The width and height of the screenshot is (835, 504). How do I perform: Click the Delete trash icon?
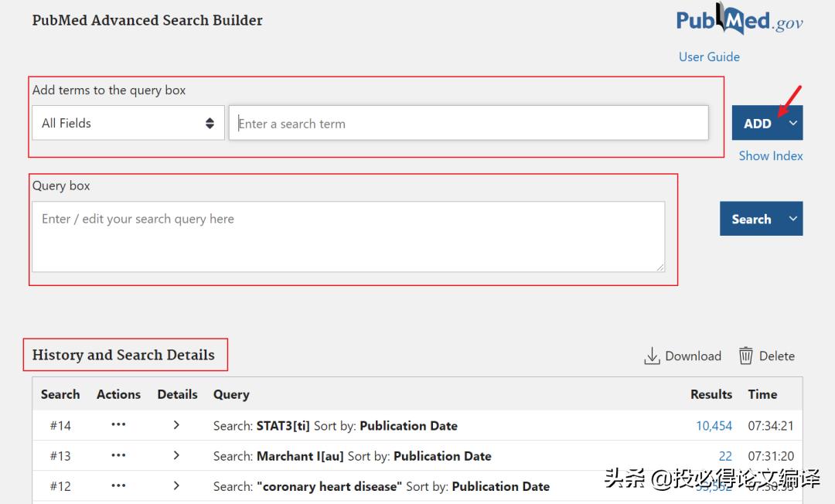coord(745,356)
